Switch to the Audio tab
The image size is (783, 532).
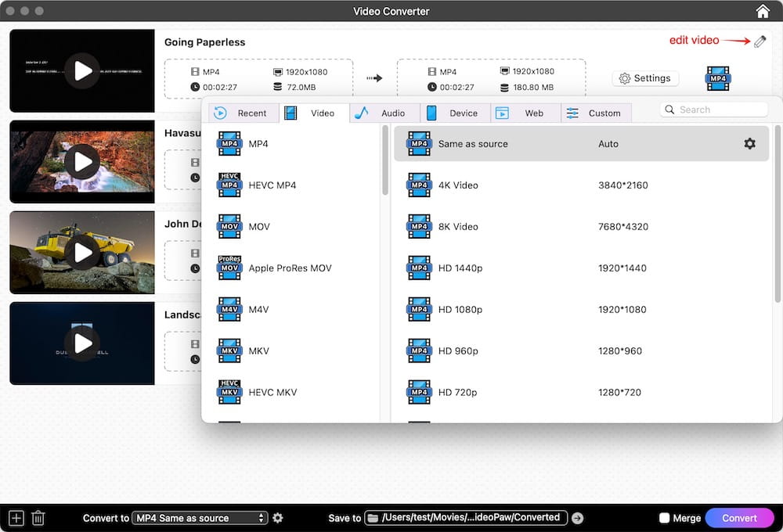pos(384,113)
